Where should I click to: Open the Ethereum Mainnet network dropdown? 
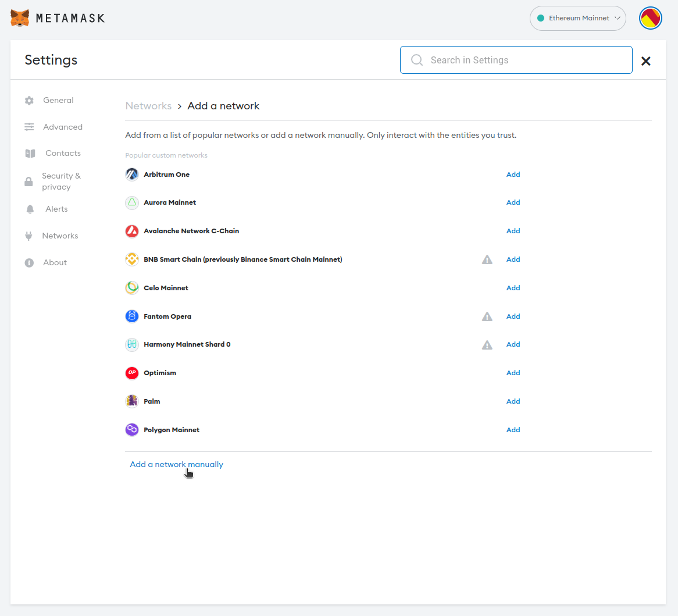[578, 19]
